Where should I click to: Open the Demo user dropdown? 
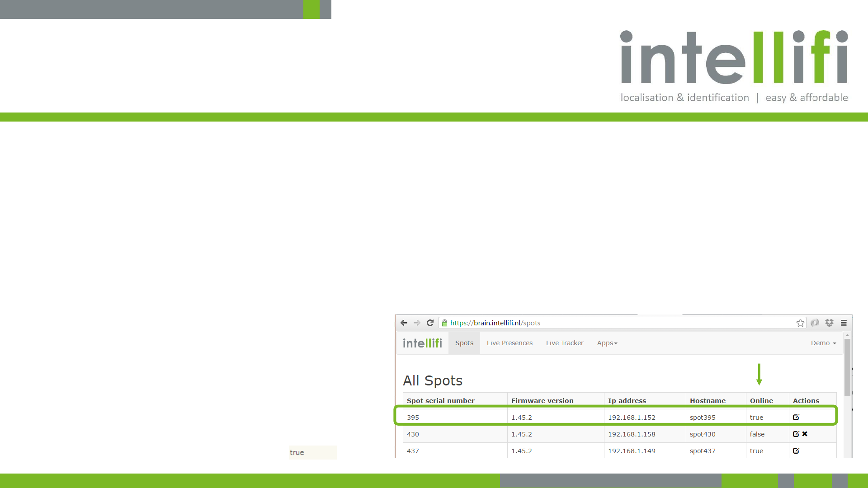823,343
